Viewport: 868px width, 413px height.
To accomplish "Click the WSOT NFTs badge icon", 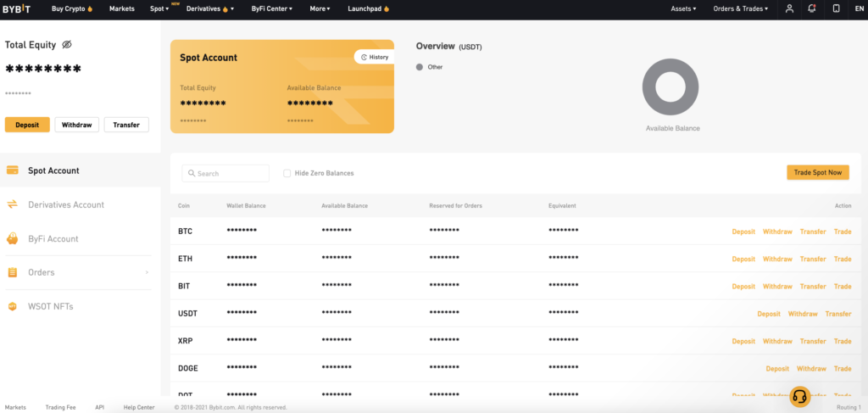I will coord(12,307).
